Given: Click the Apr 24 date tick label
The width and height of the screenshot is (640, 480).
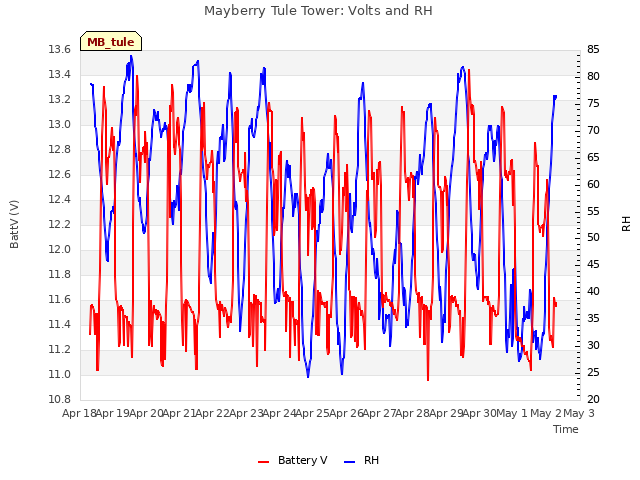Looking at the screenshot, I should point(279,413).
